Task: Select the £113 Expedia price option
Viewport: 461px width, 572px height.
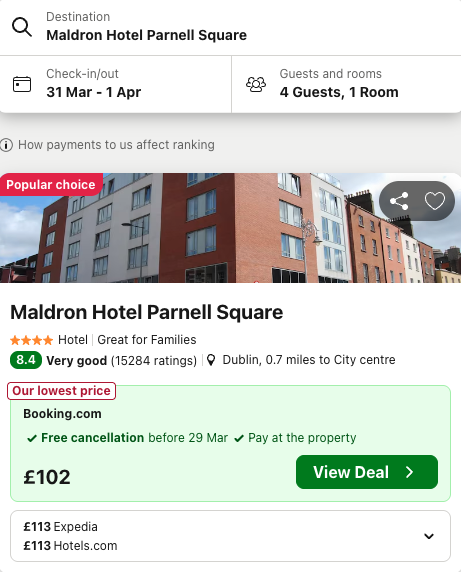Action: (x=61, y=527)
